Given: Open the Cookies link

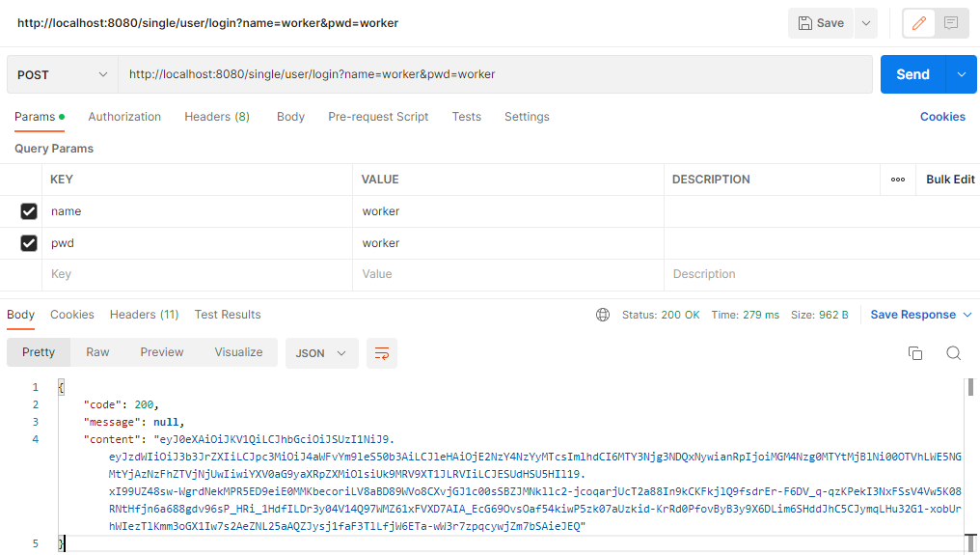Looking at the screenshot, I should [942, 117].
